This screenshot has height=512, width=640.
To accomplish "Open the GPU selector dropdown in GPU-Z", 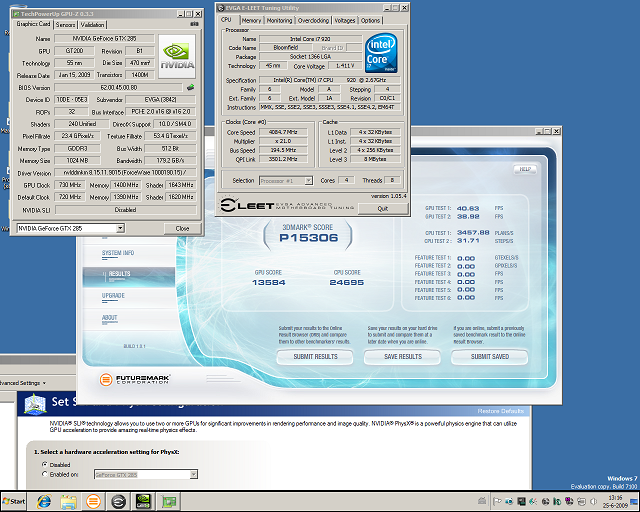I will [120, 228].
